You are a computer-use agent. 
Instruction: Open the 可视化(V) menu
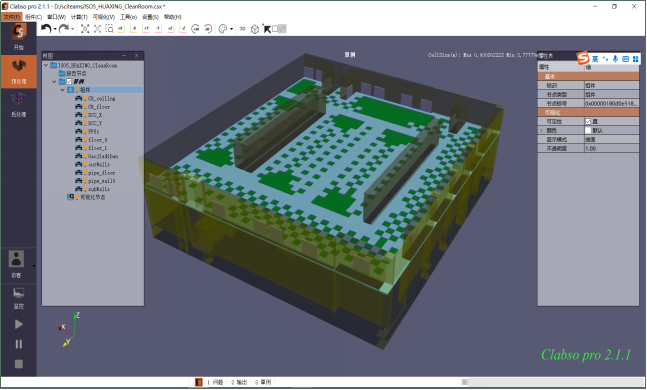tap(104, 17)
